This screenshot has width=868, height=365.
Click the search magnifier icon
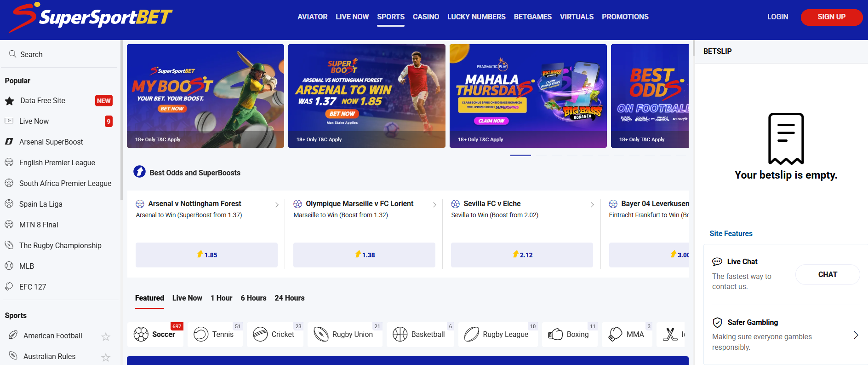12,54
